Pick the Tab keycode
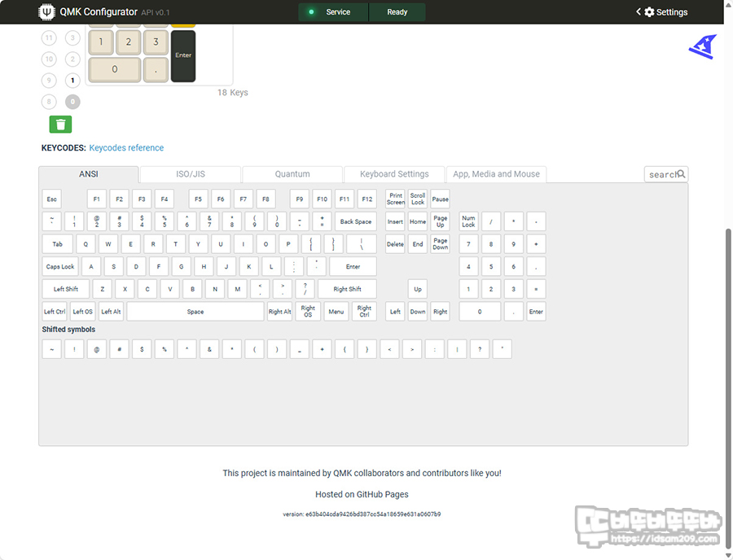733x560 pixels. click(57, 244)
